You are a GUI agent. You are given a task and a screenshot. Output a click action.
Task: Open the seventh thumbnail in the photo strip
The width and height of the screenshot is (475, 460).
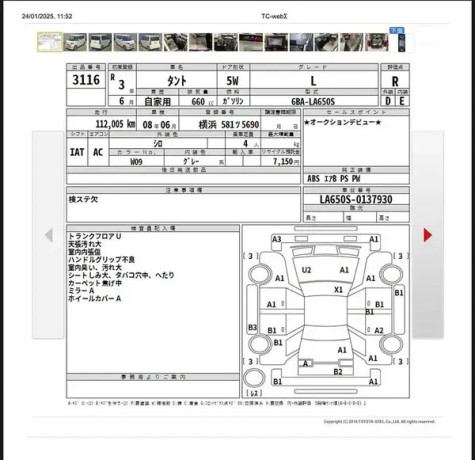click(201, 42)
